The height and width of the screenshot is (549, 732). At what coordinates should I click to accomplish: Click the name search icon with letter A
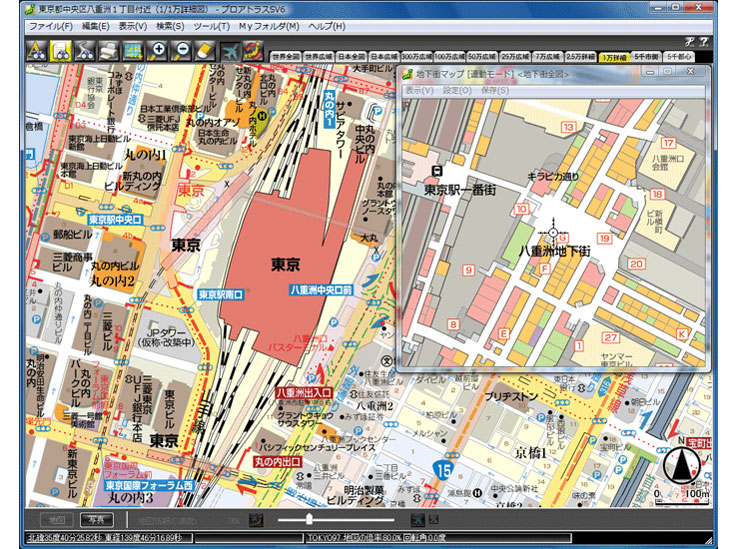tap(36, 50)
